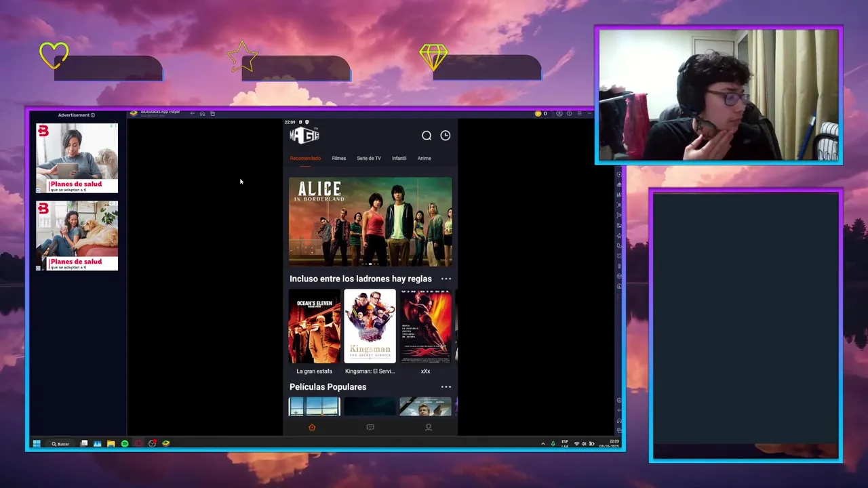Click the 'BlueStacks App Player' title text
Screen dimensions: 868x488
pyautogui.click(x=160, y=112)
